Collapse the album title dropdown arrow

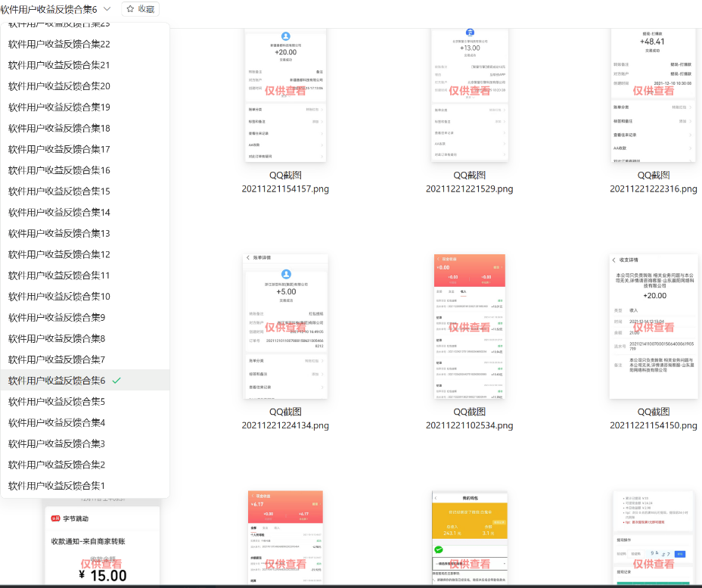(x=107, y=9)
